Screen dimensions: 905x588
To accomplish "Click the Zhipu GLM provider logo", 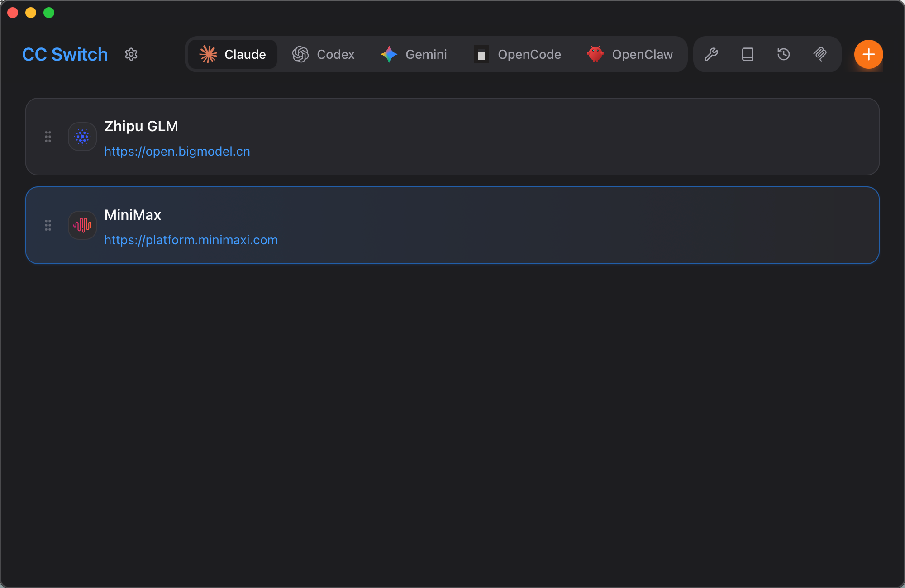I will pos(82,136).
